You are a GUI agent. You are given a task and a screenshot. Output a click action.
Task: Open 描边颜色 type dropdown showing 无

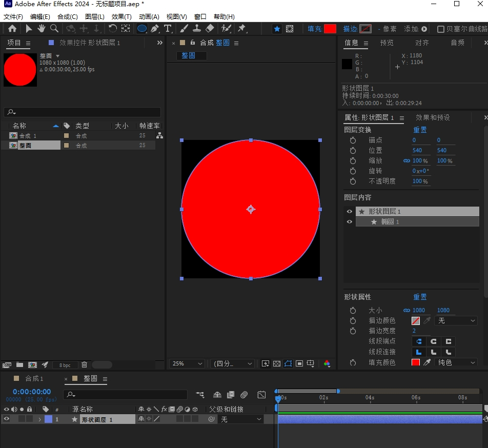point(456,320)
